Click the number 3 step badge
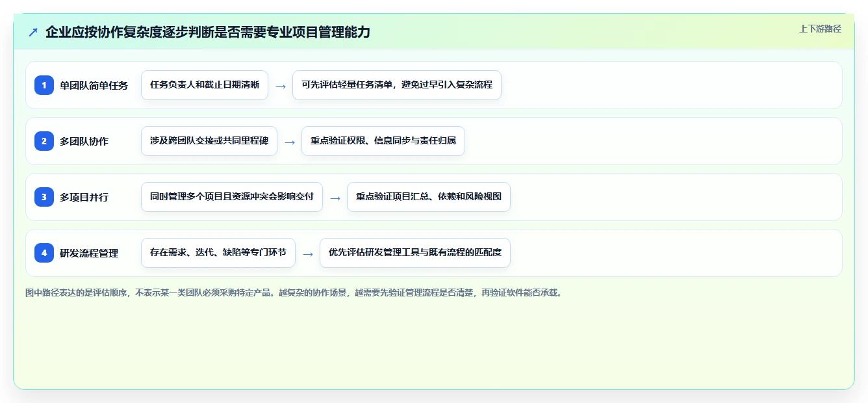Image resolution: width=868 pixels, height=403 pixels. tap(44, 197)
